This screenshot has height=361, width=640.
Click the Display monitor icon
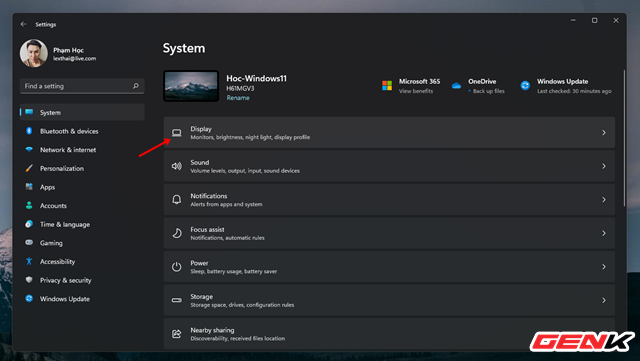coord(176,133)
